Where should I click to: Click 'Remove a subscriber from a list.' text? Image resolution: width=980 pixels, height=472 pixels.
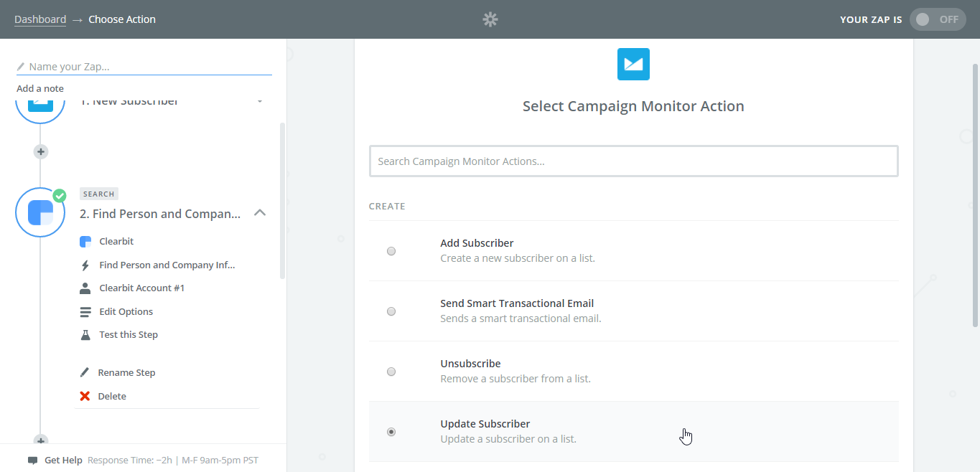[x=515, y=379]
